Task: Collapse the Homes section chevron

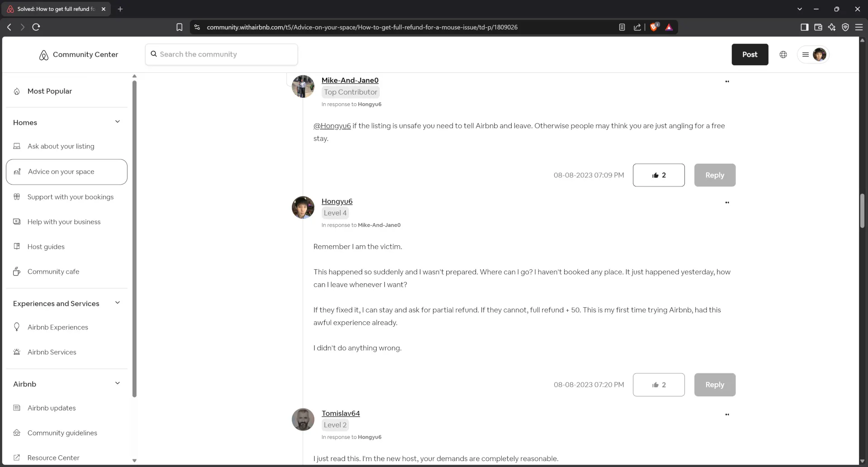Action: [118, 122]
